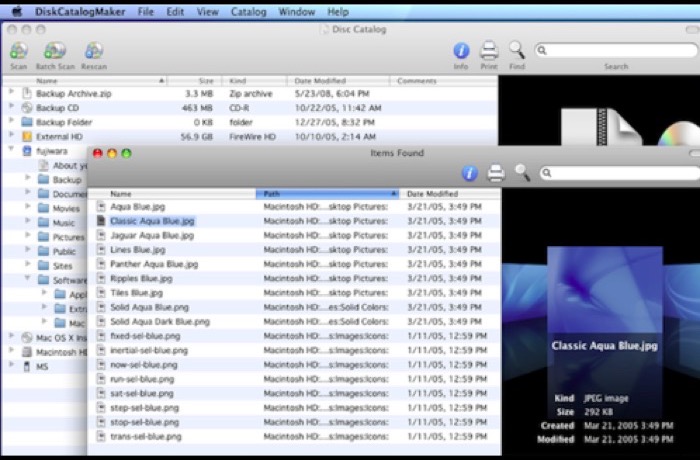Select 'trans-sel-blue.png' in results

tap(146, 436)
